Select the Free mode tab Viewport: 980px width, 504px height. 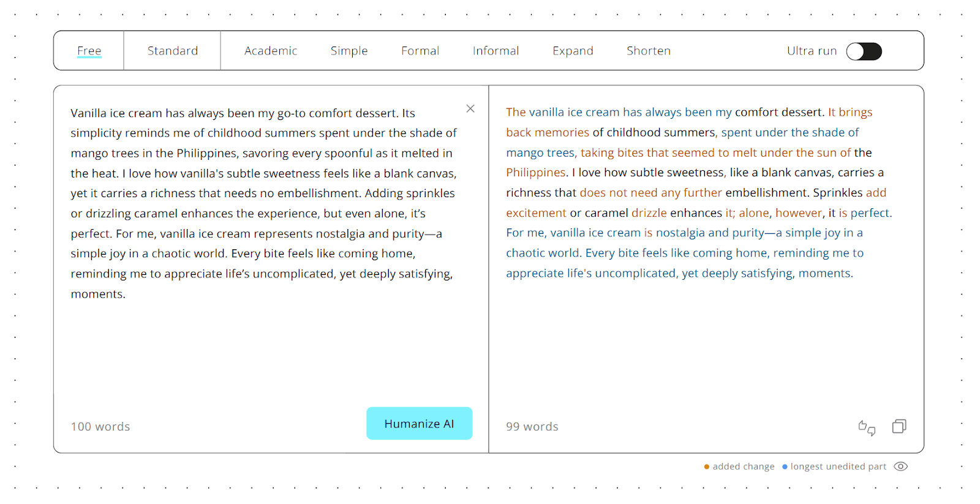89,51
